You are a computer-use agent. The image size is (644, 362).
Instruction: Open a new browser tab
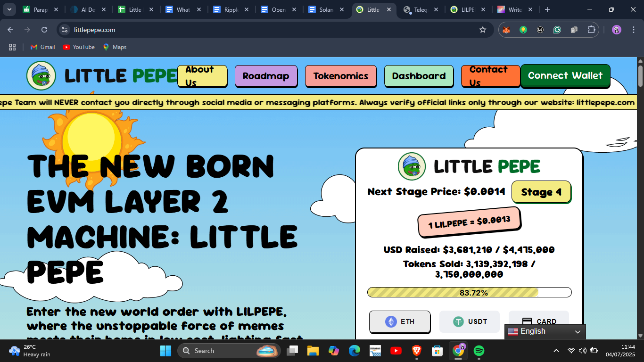pyautogui.click(x=547, y=9)
